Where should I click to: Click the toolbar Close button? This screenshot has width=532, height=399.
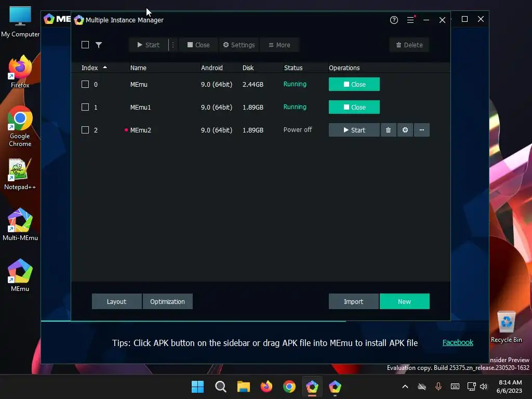click(198, 45)
